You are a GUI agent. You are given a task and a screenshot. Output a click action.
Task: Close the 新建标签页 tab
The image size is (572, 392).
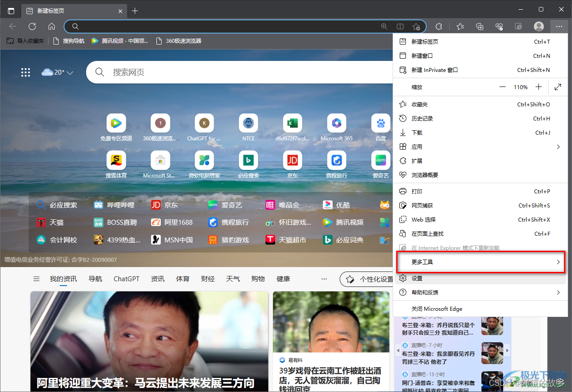(120, 11)
